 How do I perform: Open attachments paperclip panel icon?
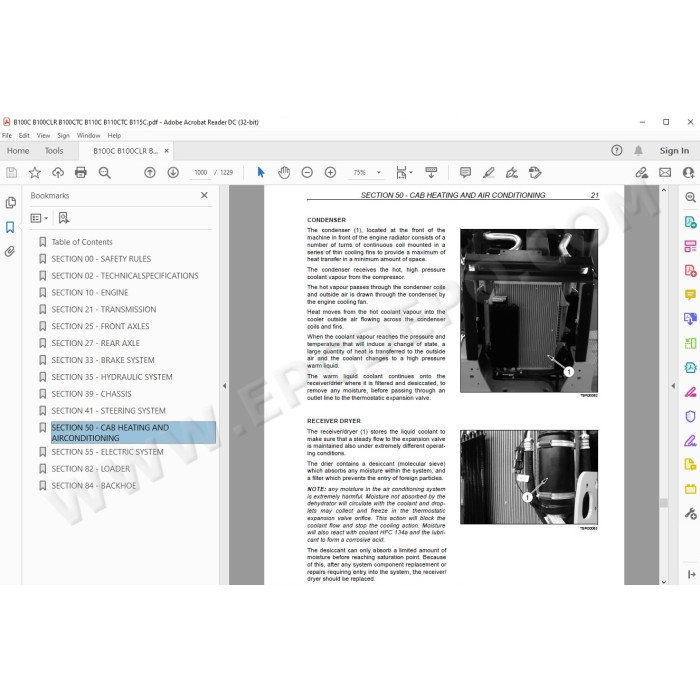click(10, 251)
